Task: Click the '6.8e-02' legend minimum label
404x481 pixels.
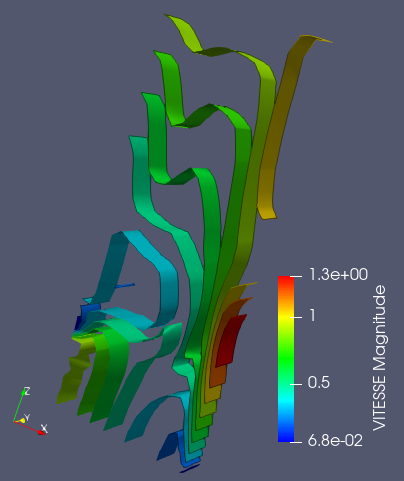Action: pyautogui.click(x=335, y=441)
